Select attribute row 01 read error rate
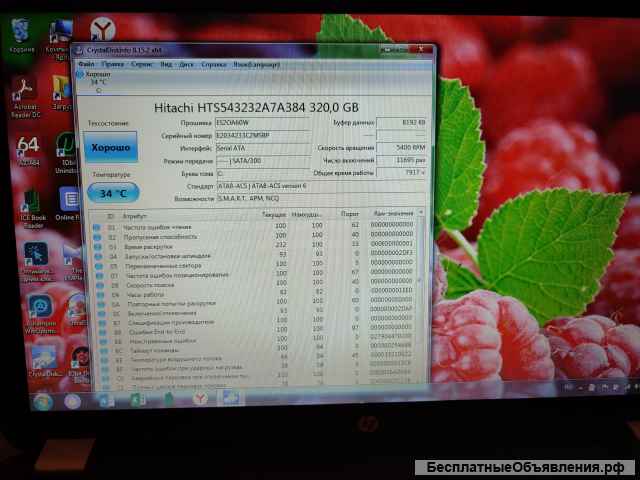Viewport: 640px width, 480px height. (x=253, y=226)
